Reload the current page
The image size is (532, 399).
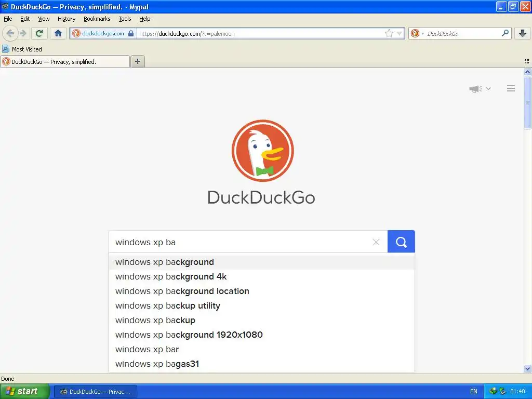(39, 33)
